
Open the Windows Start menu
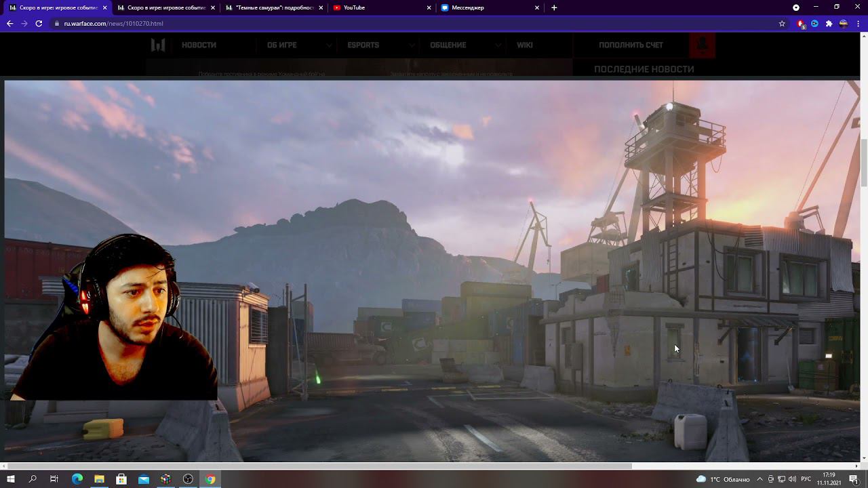(x=10, y=479)
